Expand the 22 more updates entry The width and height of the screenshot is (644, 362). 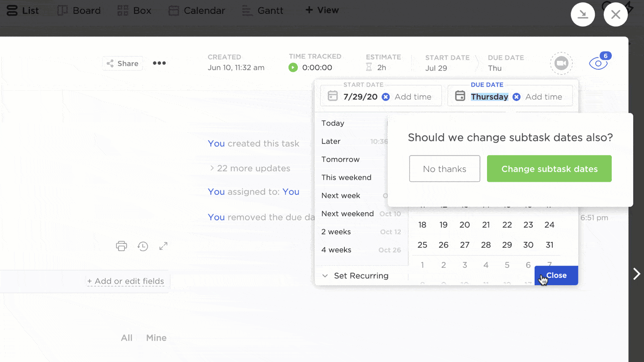[x=250, y=168]
